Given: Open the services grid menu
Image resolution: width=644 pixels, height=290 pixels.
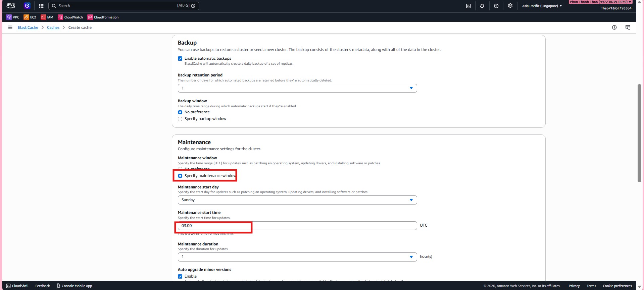Looking at the screenshot, I should tap(41, 6).
